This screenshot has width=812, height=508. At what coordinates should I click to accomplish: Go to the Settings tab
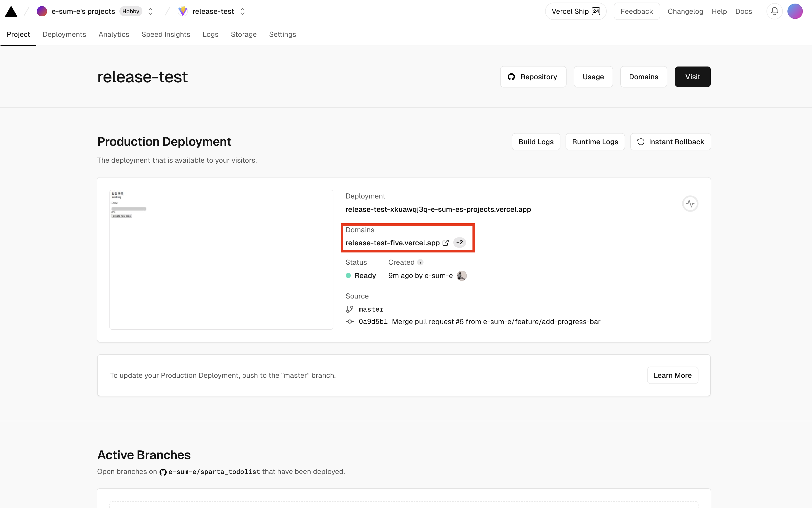click(x=283, y=34)
